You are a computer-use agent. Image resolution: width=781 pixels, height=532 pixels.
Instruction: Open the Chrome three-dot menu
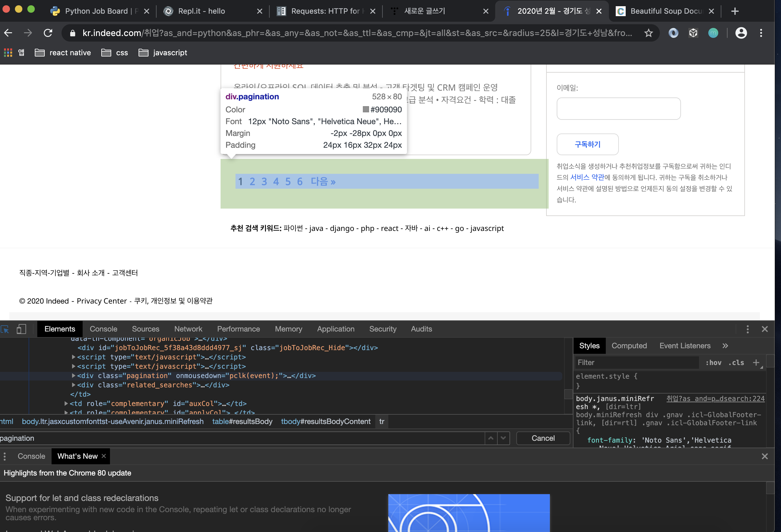pos(761,33)
